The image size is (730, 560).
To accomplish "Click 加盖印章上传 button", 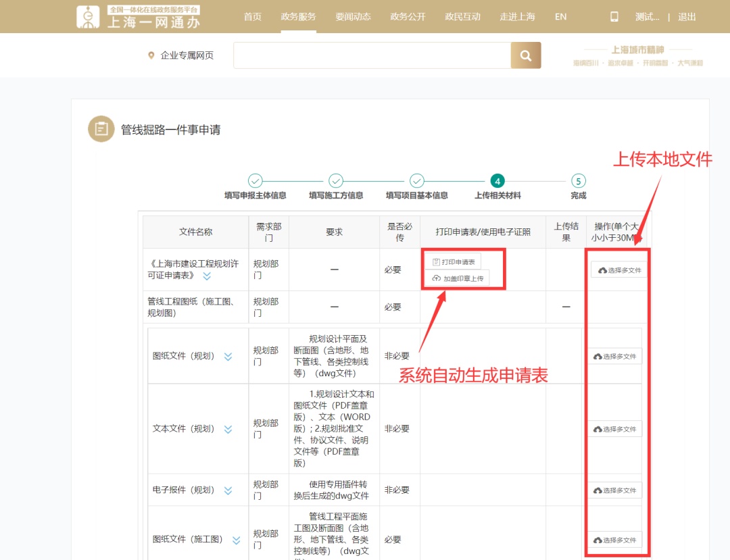I will (x=458, y=278).
